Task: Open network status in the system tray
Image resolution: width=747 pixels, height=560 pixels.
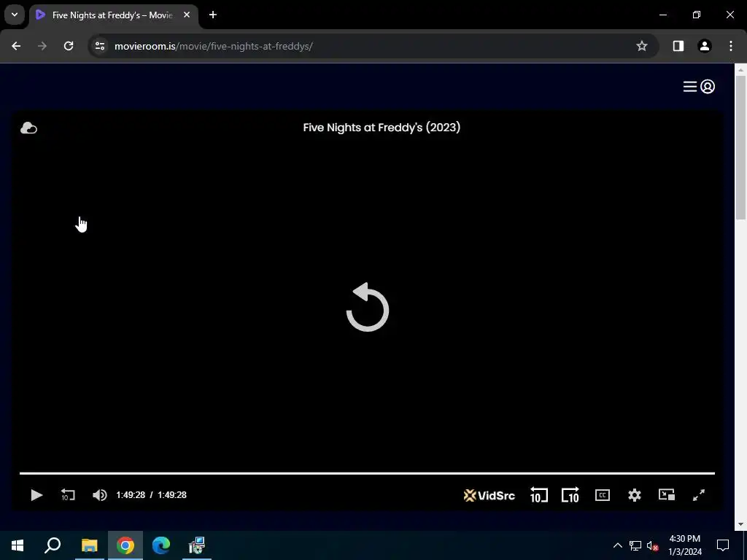Action: (635, 545)
